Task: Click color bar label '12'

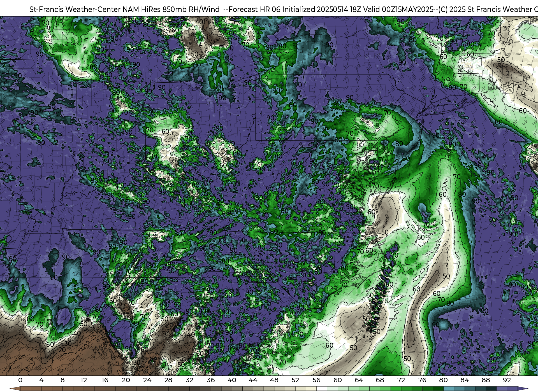Action: [x=84, y=380]
